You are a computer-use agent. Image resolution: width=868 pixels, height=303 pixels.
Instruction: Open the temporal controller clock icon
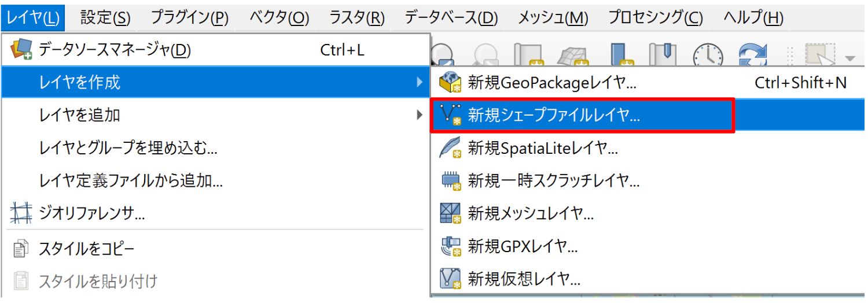708,55
